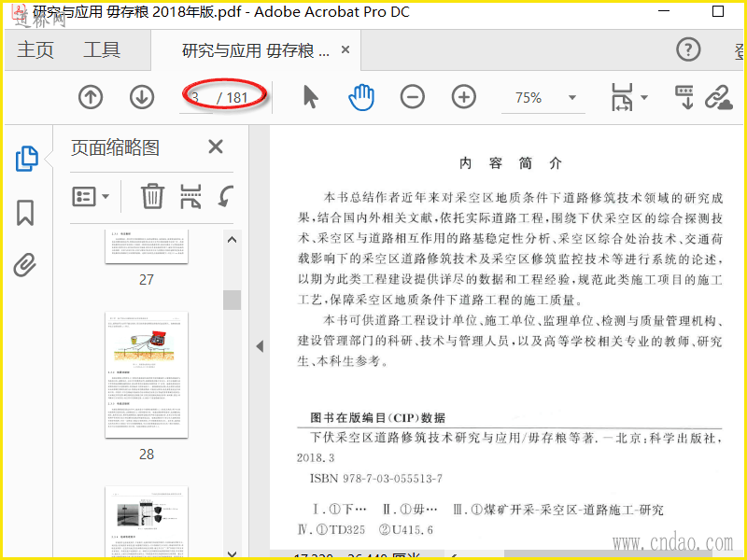
Task: Collapse the navigation pane with triangle arrow
Action: 260,346
